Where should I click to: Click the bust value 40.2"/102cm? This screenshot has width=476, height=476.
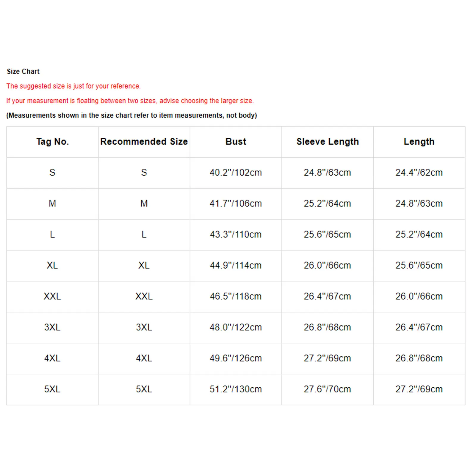coord(236,173)
